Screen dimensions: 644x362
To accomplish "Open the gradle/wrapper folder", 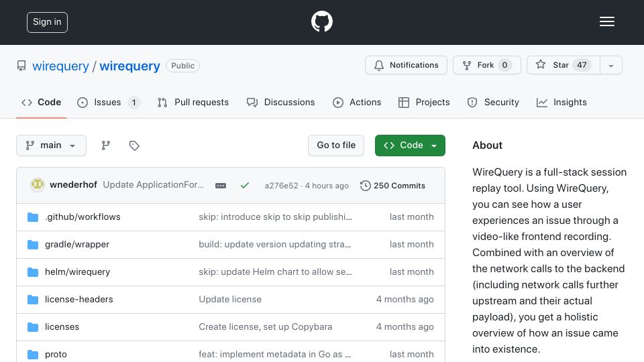I will coord(76,244).
